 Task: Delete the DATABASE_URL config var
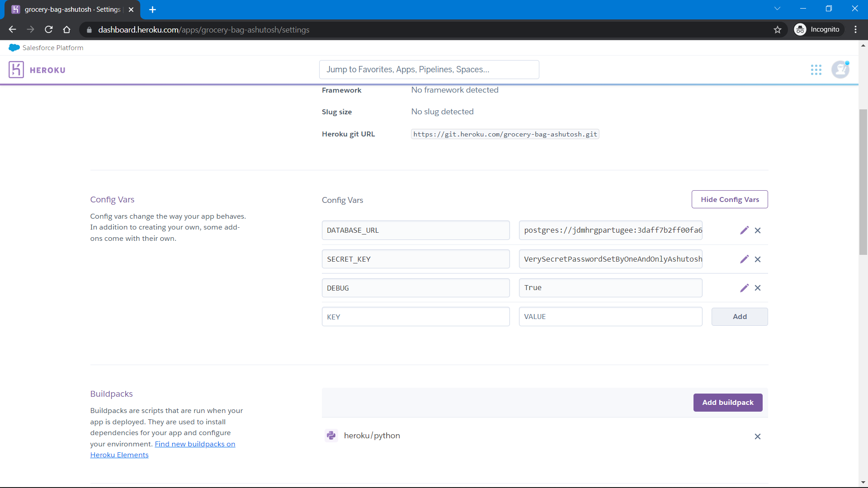pyautogui.click(x=758, y=230)
